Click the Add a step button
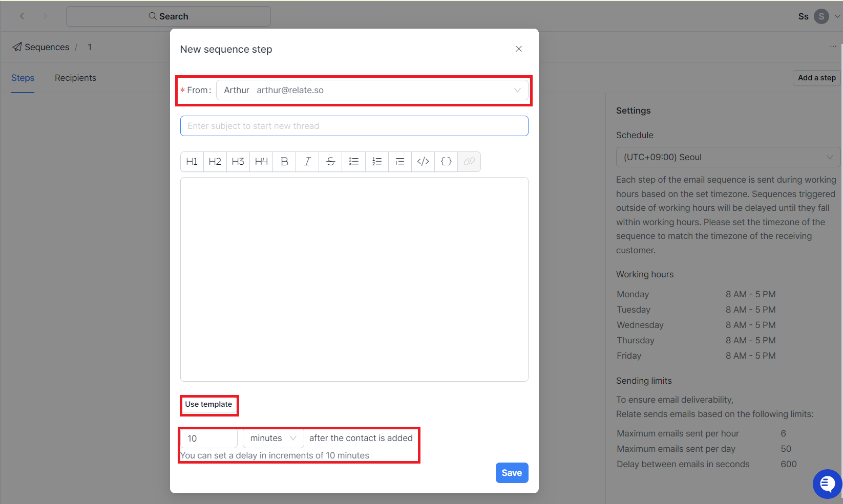This screenshot has height=504, width=843. 817,78
